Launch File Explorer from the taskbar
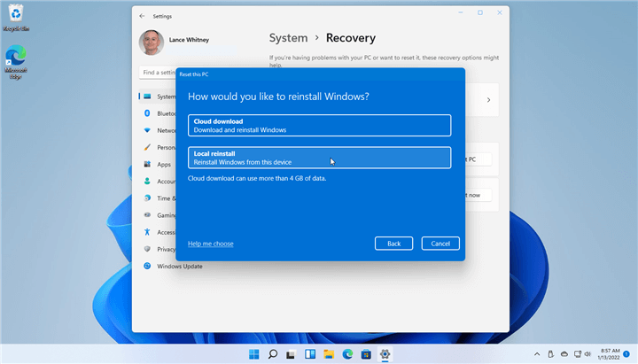 pos(329,354)
